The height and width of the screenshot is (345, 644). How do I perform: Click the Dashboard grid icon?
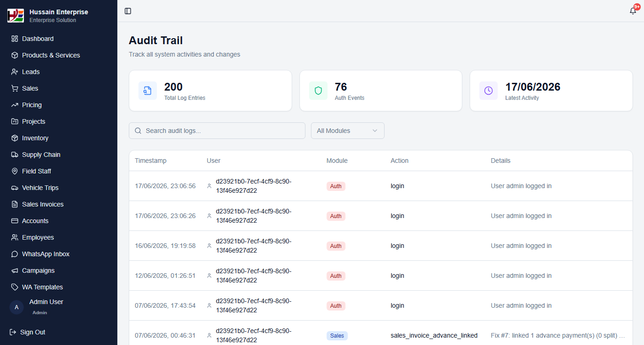point(15,39)
